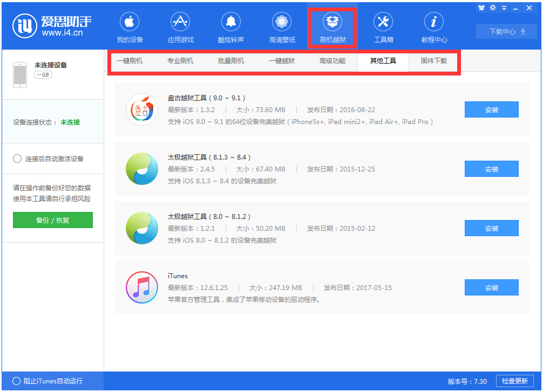Click the 备份/恢复 green button
The image size is (543, 392).
pos(52,220)
